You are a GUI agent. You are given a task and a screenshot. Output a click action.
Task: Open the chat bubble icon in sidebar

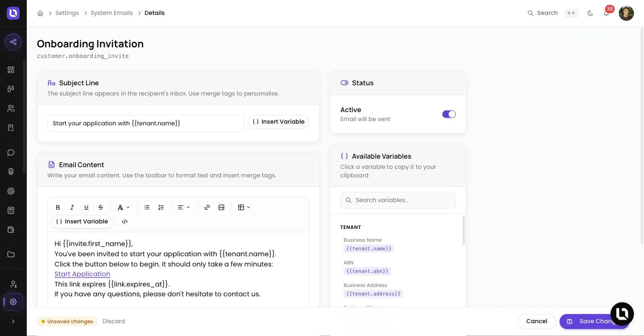click(11, 153)
